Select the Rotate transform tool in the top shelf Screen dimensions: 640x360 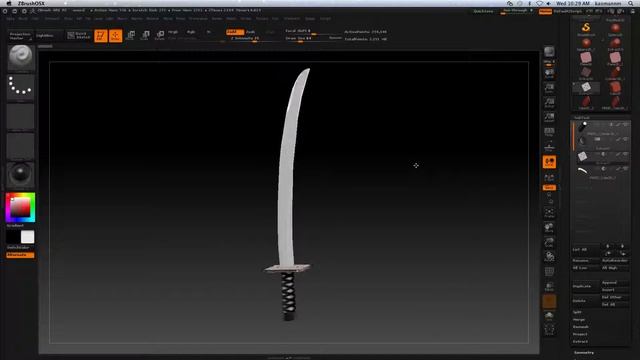(x=160, y=36)
